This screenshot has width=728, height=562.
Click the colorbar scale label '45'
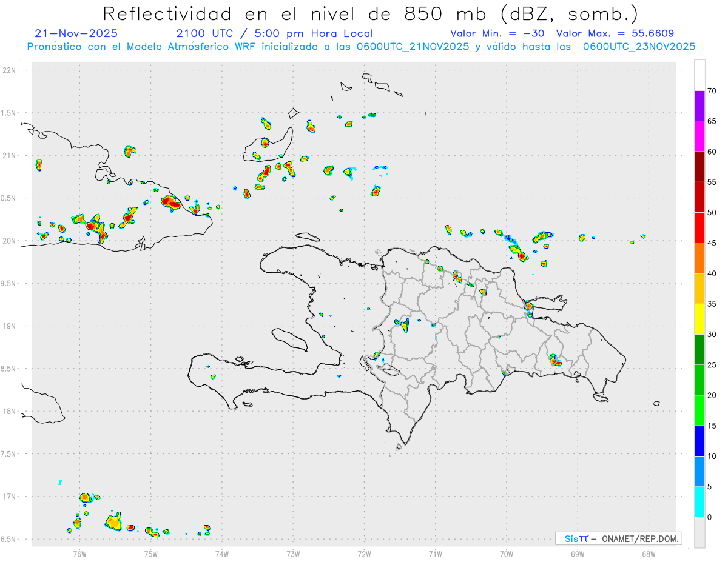click(712, 243)
